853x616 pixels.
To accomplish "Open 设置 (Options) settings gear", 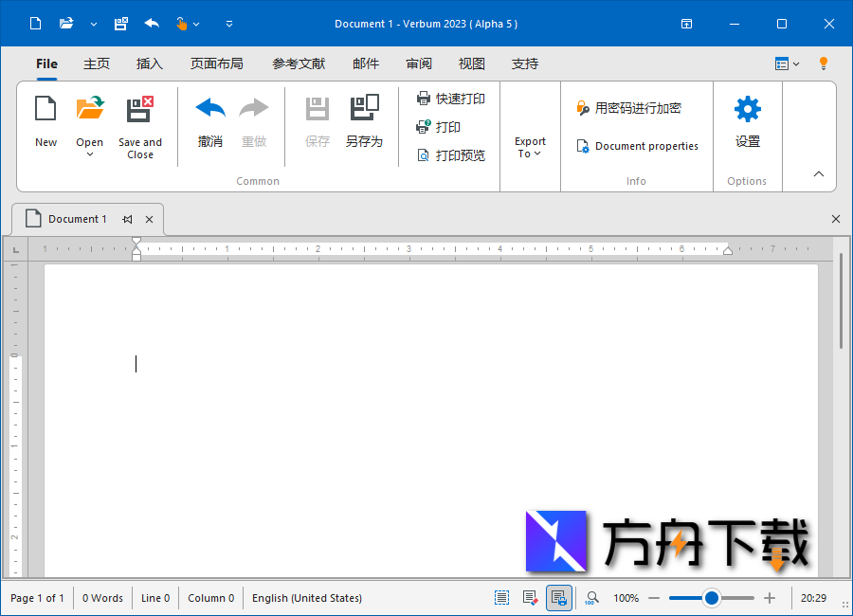I will (747, 123).
